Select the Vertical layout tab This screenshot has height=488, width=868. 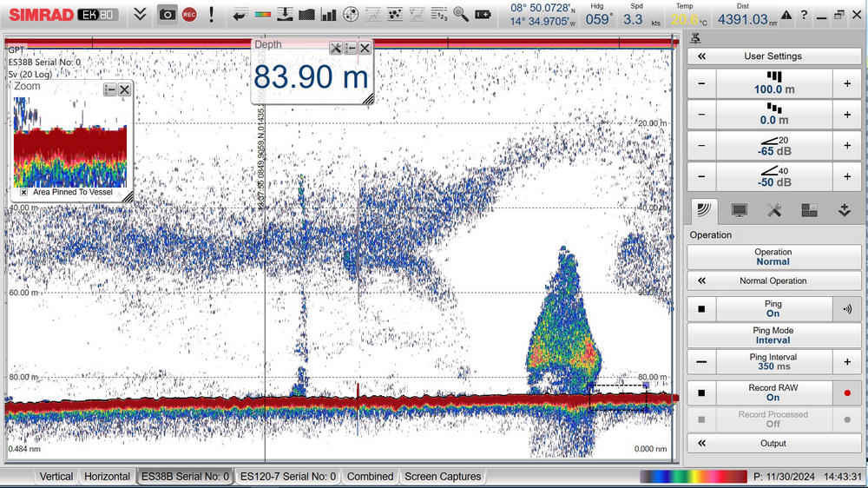coord(56,477)
